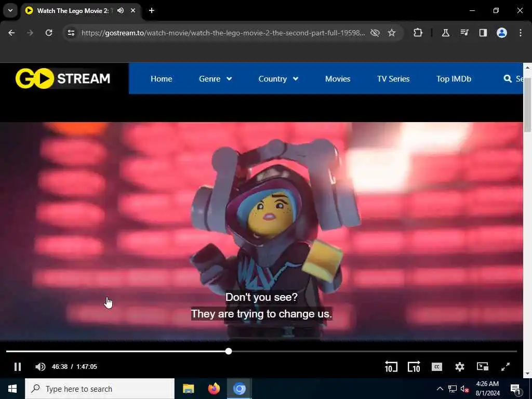The image size is (532, 399).
Task: Mute the video player volume
Action: 41,367
